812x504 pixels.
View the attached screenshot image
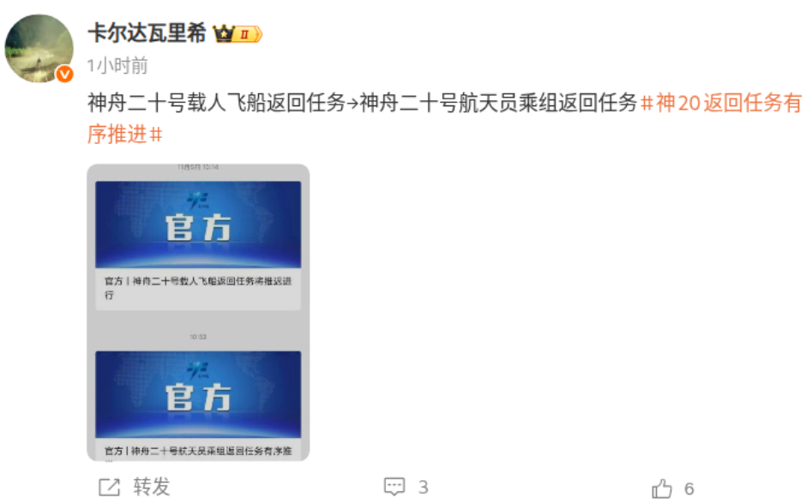[x=198, y=312]
